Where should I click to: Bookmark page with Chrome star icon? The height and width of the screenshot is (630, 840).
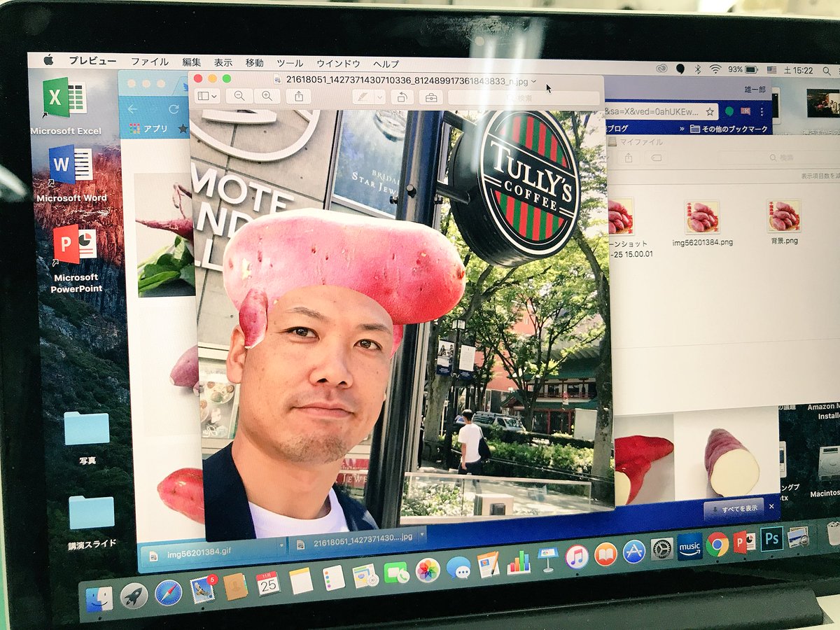tap(710, 111)
